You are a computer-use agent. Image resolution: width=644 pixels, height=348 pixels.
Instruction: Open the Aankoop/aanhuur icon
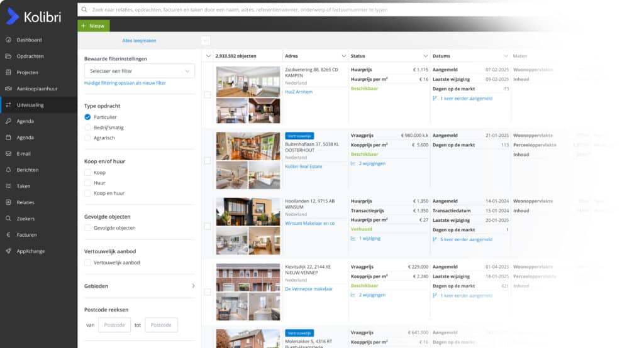coord(8,89)
